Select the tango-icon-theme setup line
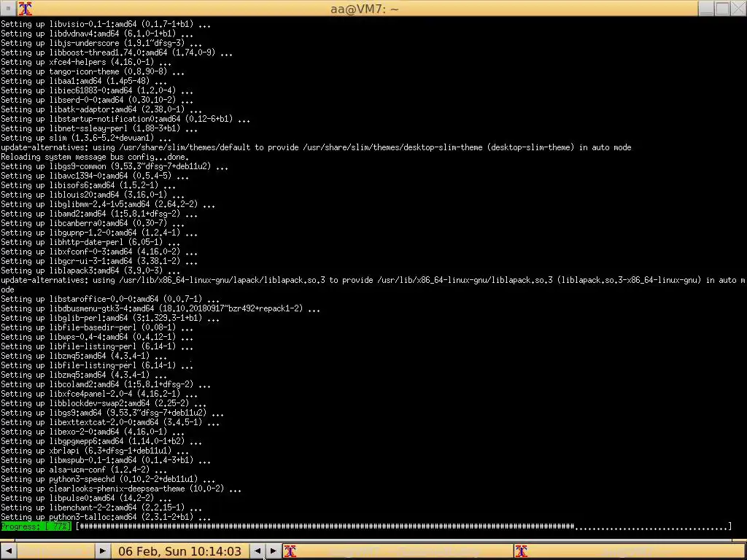 [93, 72]
